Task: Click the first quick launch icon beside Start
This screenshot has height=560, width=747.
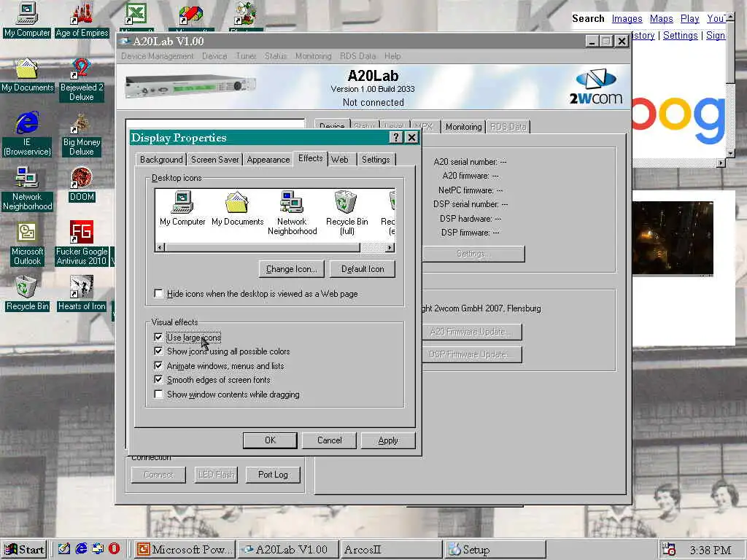Action: point(64,548)
